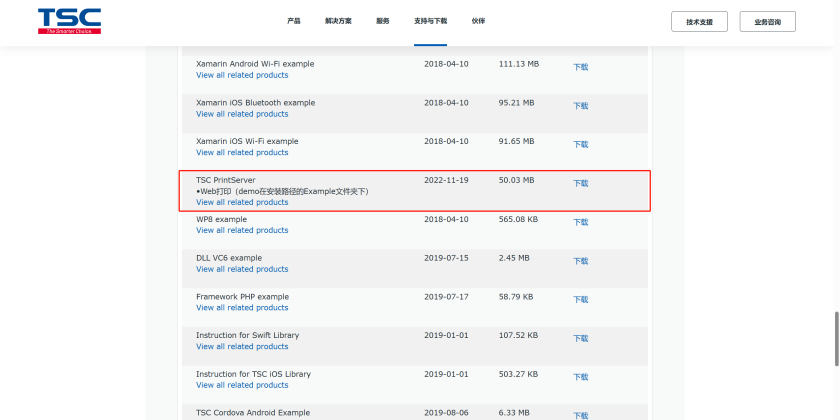Open the 产品 menu

[x=294, y=21]
